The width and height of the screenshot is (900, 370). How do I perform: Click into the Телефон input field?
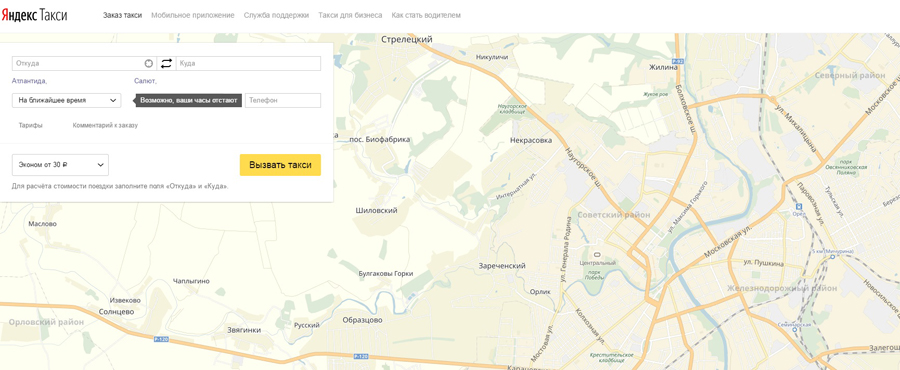tap(283, 100)
